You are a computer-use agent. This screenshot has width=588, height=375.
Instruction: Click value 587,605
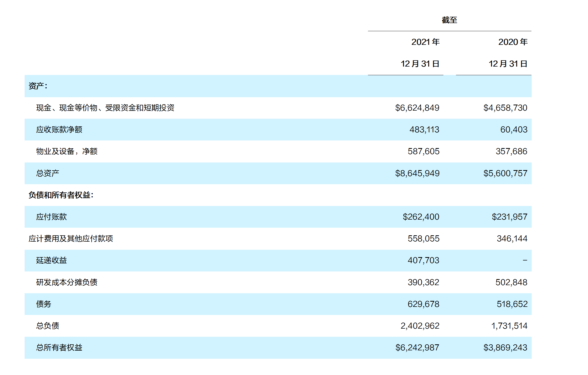tap(424, 151)
